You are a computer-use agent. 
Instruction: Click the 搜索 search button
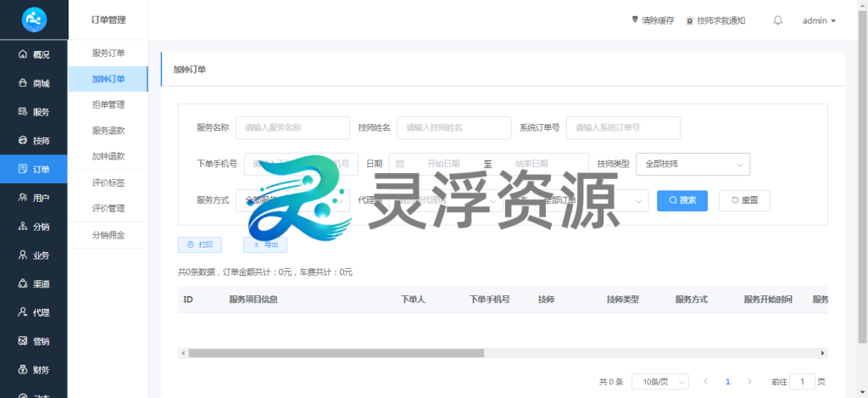click(682, 200)
